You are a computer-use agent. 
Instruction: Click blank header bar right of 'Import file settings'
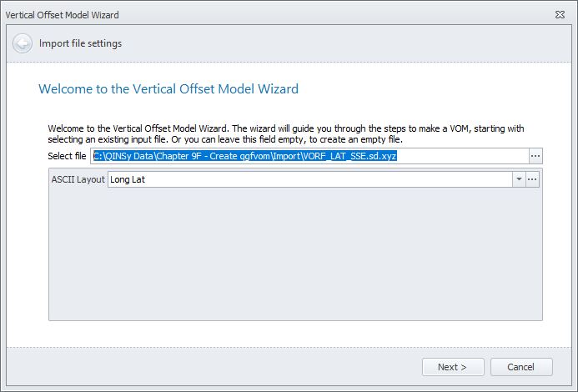(x=350, y=43)
